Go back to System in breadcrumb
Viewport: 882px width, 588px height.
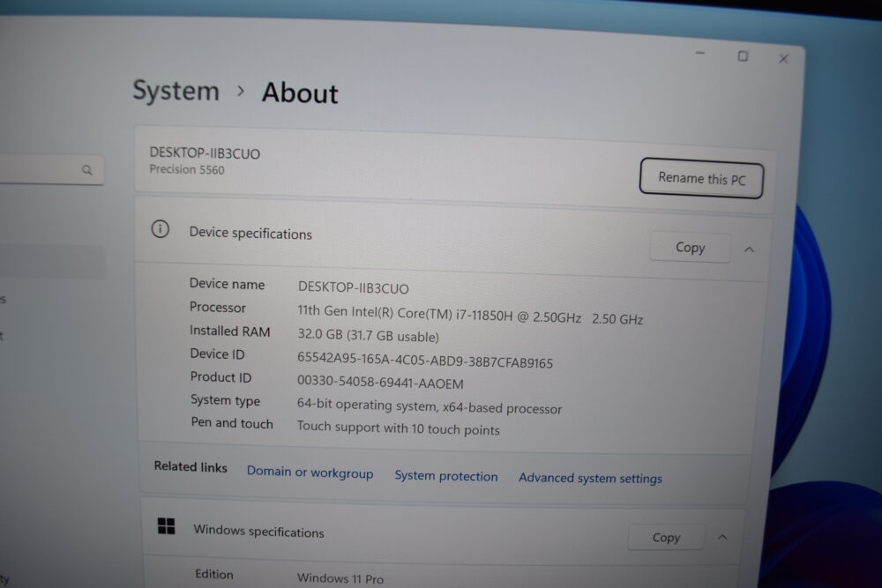tap(176, 91)
